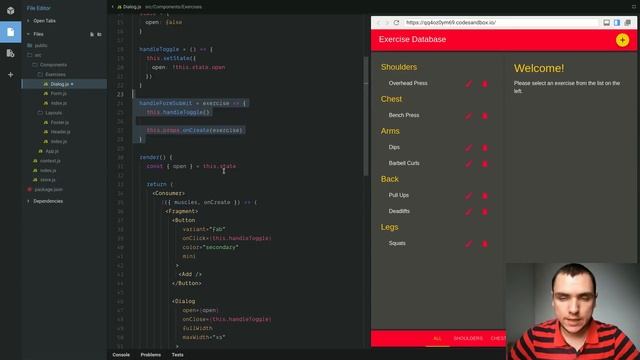
Task: Switch to the Console tab
Action: click(x=121, y=355)
